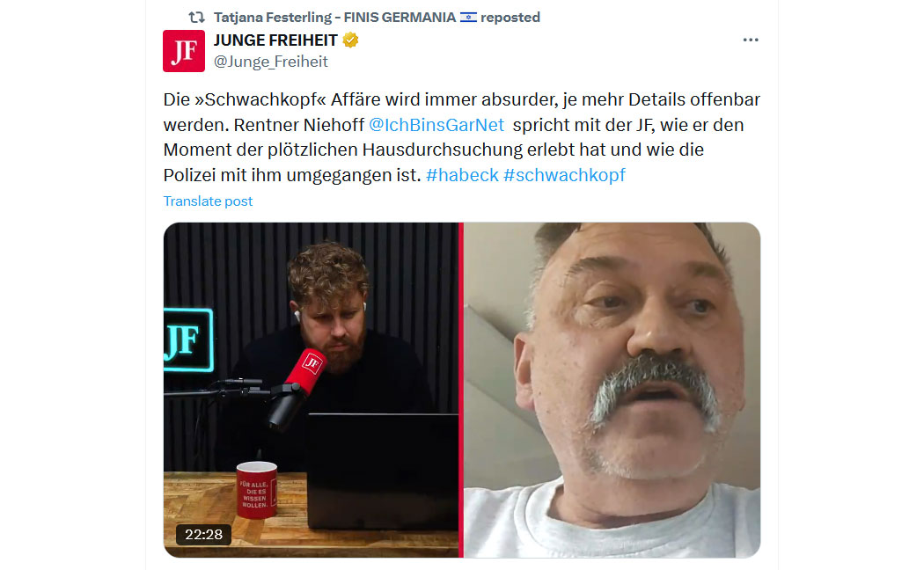Screen dimensions: 924x570
Task: Click the repost arrows icon above the post
Action: click(x=196, y=18)
